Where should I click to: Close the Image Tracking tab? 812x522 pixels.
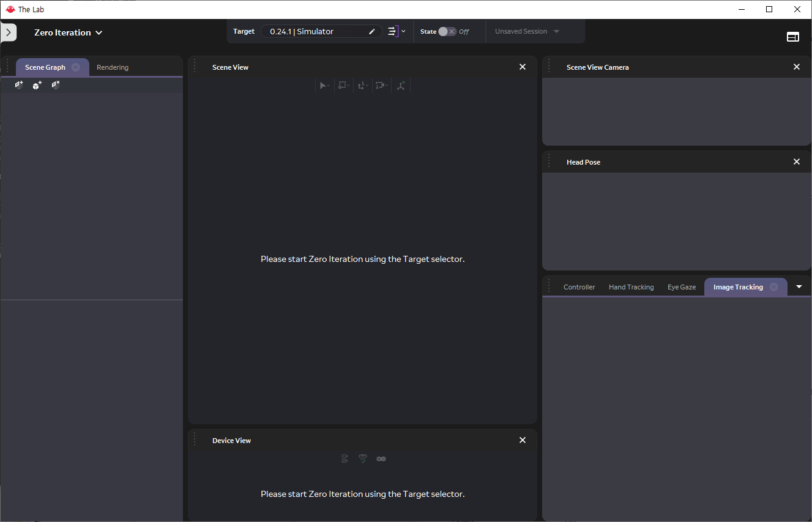pyautogui.click(x=773, y=287)
